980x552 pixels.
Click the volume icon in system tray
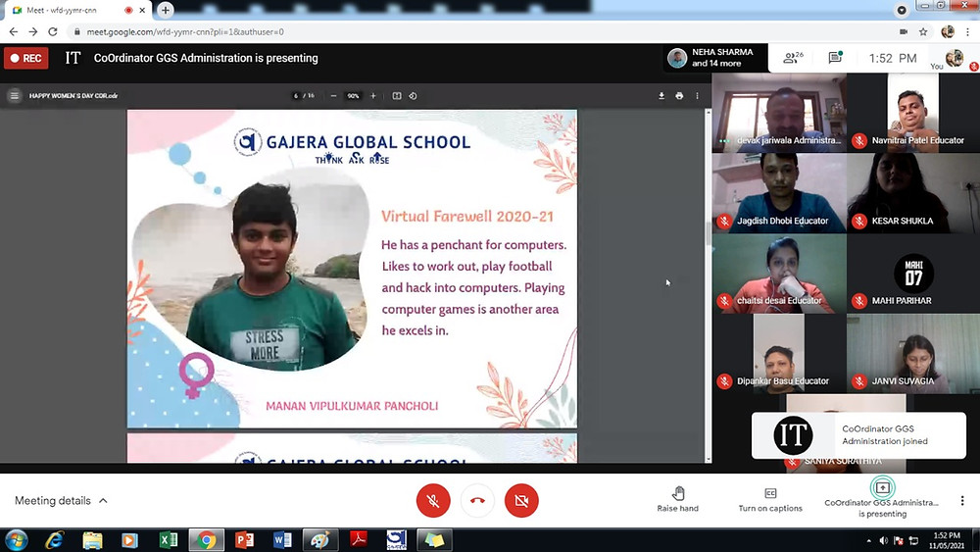tap(883, 540)
